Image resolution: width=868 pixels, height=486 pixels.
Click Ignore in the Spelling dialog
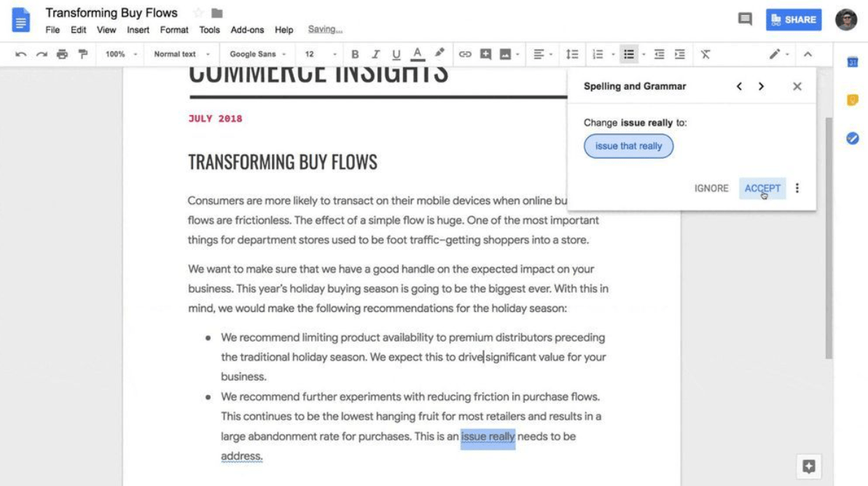point(711,188)
